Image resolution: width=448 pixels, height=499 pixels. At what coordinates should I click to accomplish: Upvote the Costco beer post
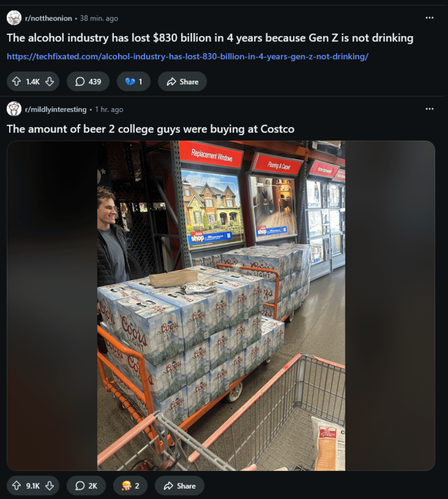16,486
